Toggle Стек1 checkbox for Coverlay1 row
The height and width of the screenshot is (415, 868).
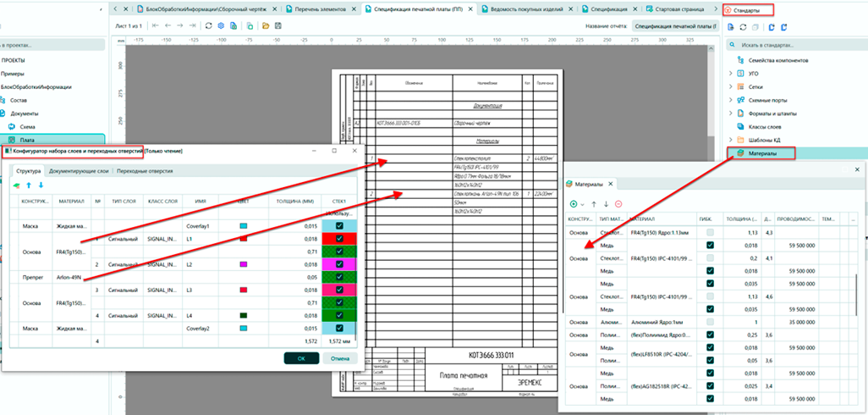click(x=339, y=226)
